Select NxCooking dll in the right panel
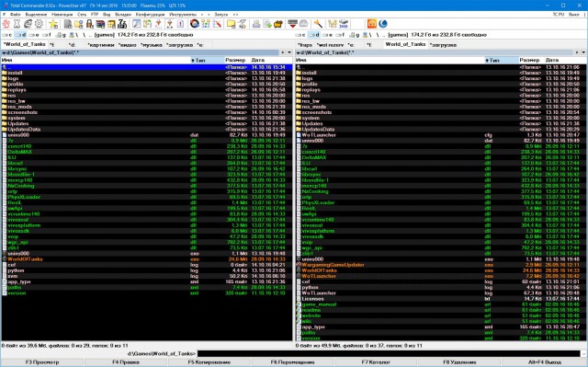The image size is (588, 367). [x=441, y=191]
